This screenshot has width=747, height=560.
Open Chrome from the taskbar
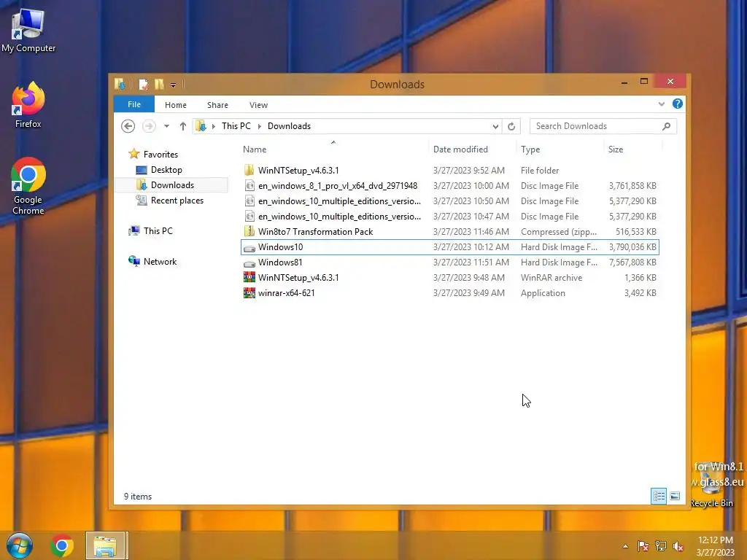coord(62,545)
